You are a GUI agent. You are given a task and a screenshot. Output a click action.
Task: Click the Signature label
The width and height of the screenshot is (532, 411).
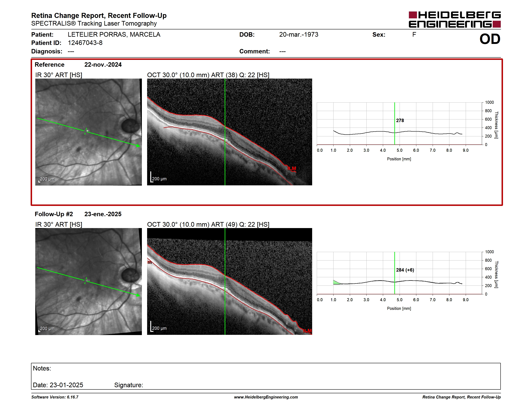[129, 385]
